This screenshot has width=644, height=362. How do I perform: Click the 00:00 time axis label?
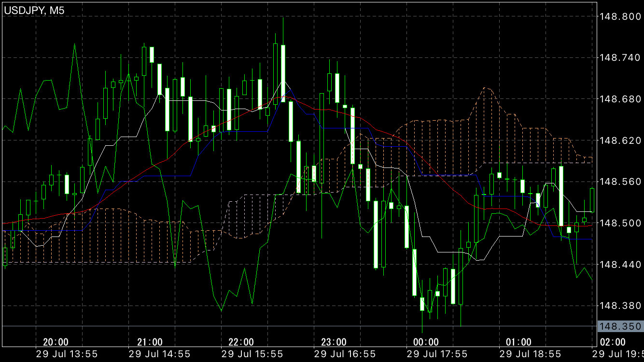(x=426, y=342)
